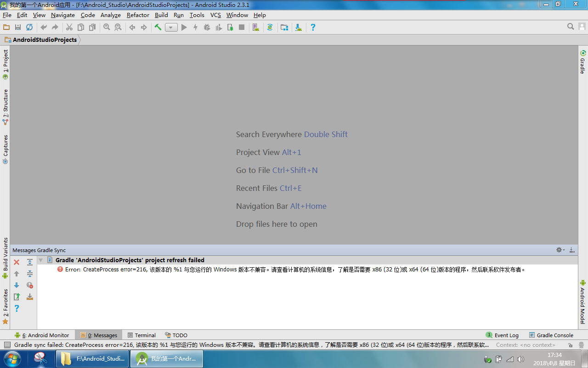This screenshot has height=368, width=588.
Task: Synchronize files with the refresh arrows icon
Action: click(x=29, y=27)
